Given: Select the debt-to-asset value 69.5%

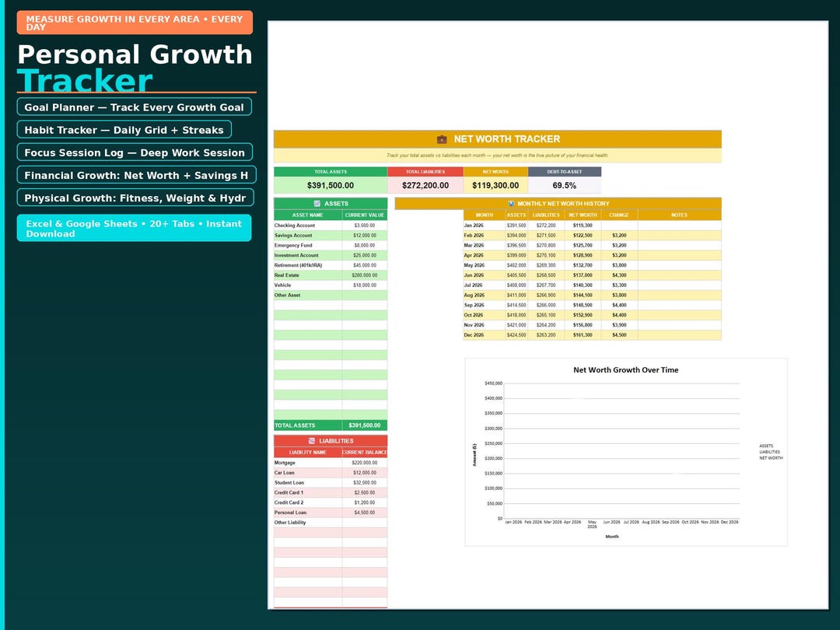Looking at the screenshot, I should coord(564,185).
